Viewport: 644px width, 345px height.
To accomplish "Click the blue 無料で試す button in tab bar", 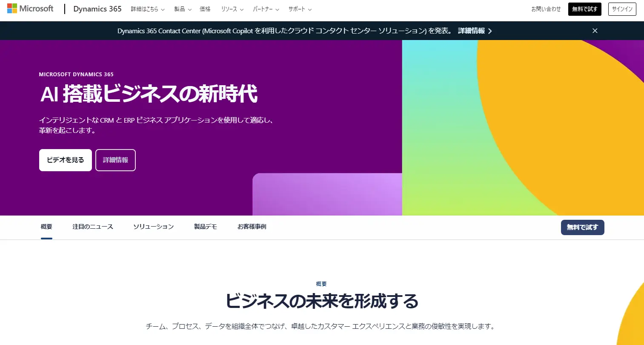I will tap(582, 227).
